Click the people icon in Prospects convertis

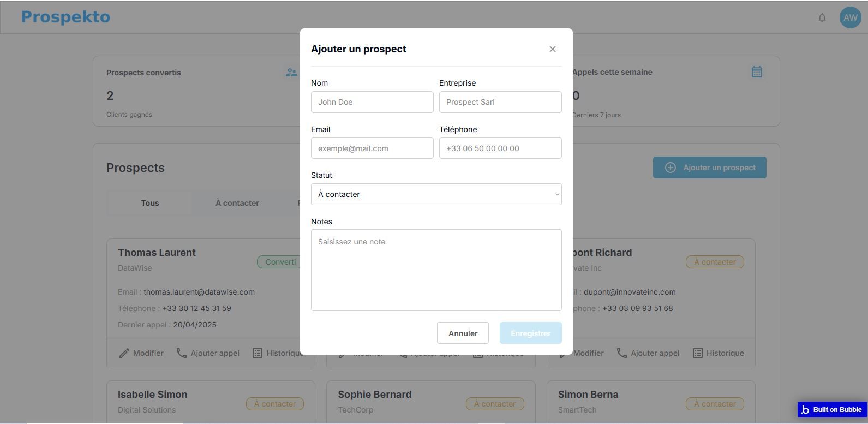291,73
